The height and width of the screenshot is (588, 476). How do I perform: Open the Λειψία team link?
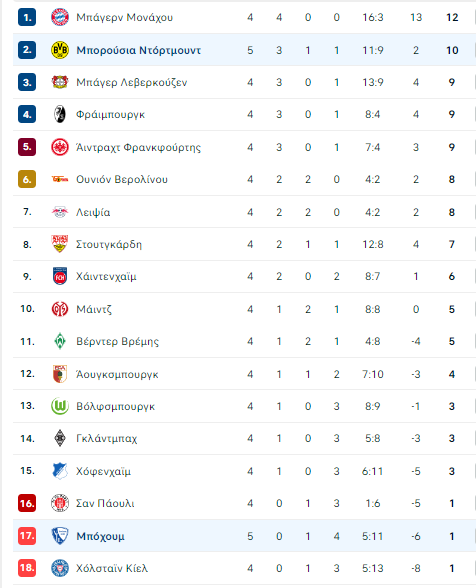coord(93,212)
